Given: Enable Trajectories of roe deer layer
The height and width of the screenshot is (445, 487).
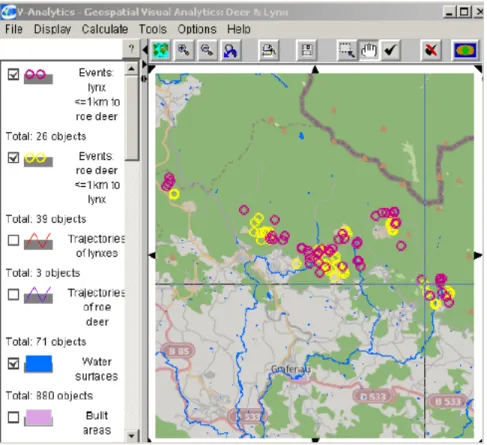Looking at the screenshot, I should click(13, 294).
